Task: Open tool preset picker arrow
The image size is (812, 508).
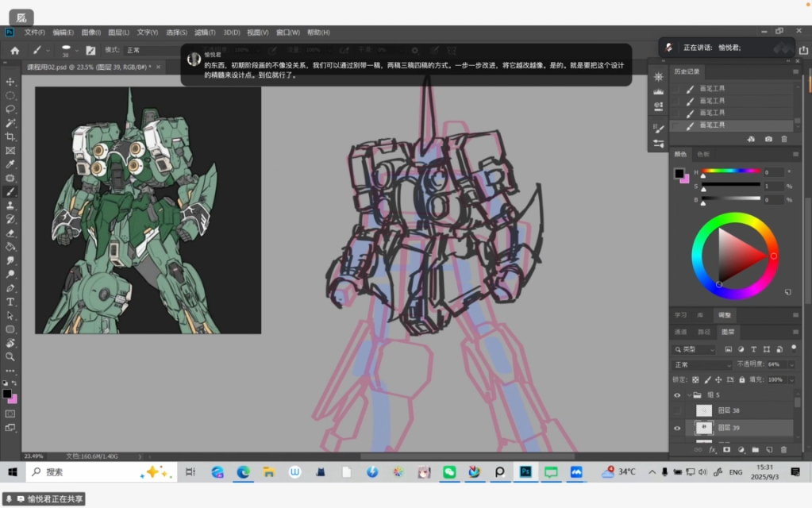Action: click(x=48, y=50)
